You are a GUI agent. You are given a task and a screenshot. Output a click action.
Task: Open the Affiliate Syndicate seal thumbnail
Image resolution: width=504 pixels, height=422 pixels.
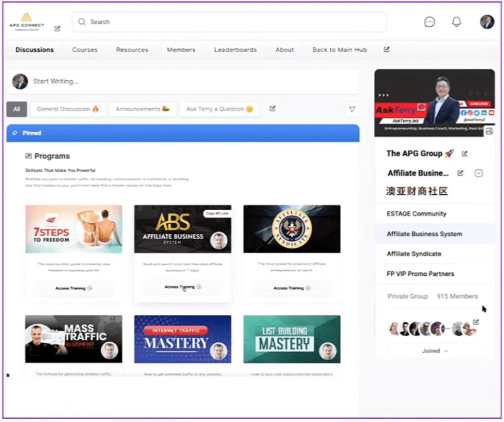pyautogui.click(x=292, y=229)
